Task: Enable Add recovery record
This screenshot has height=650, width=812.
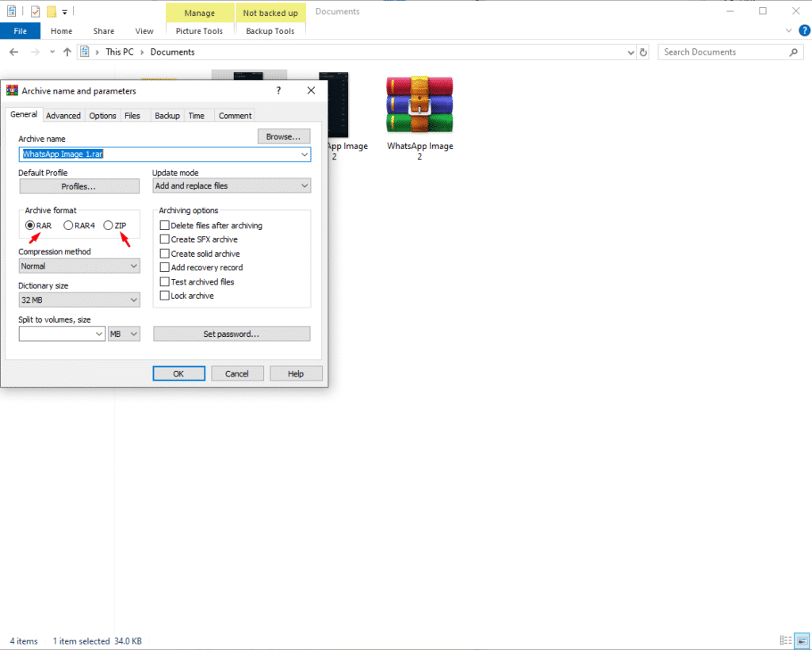Action: click(x=201, y=268)
